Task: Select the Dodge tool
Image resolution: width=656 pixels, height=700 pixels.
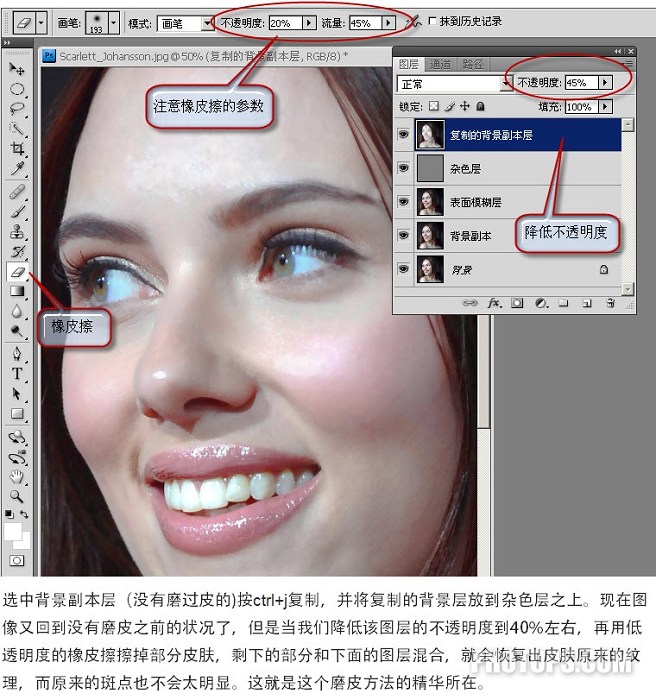Action: click(17, 331)
